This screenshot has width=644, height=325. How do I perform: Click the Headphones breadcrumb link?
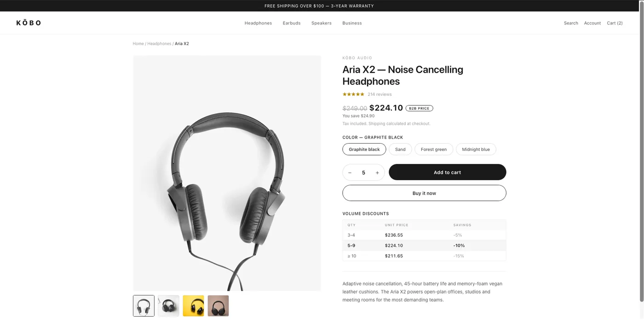click(x=159, y=44)
